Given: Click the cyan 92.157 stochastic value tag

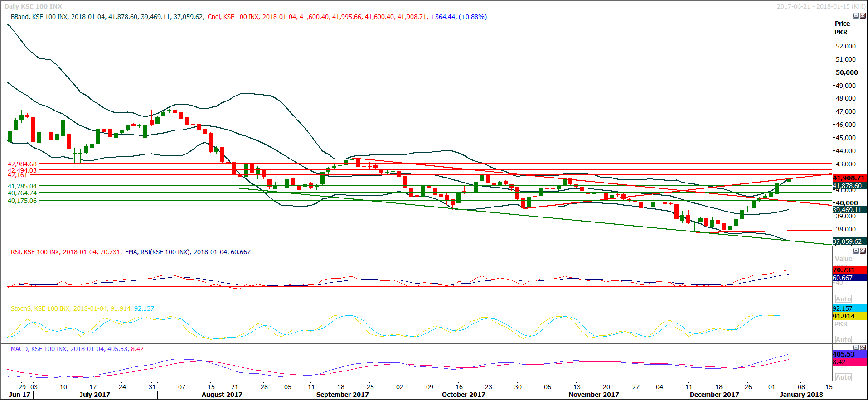Looking at the screenshot, I should (x=849, y=308).
